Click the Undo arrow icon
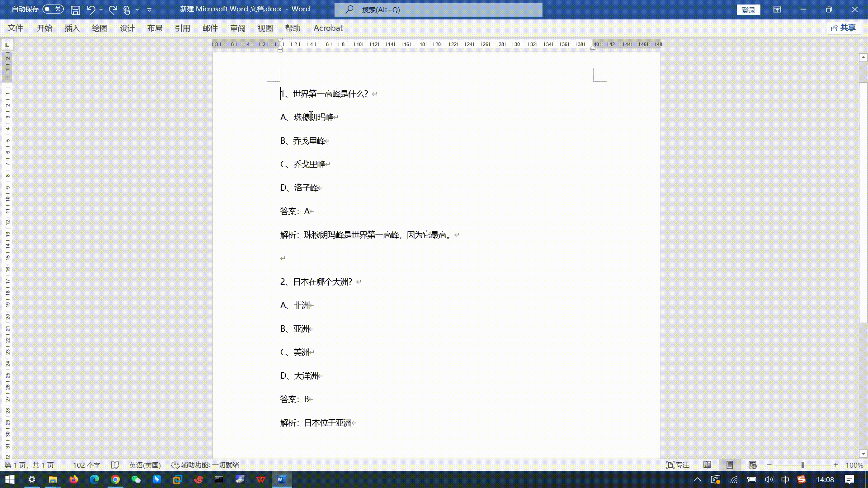This screenshot has width=868, height=488. pyautogui.click(x=91, y=9)
